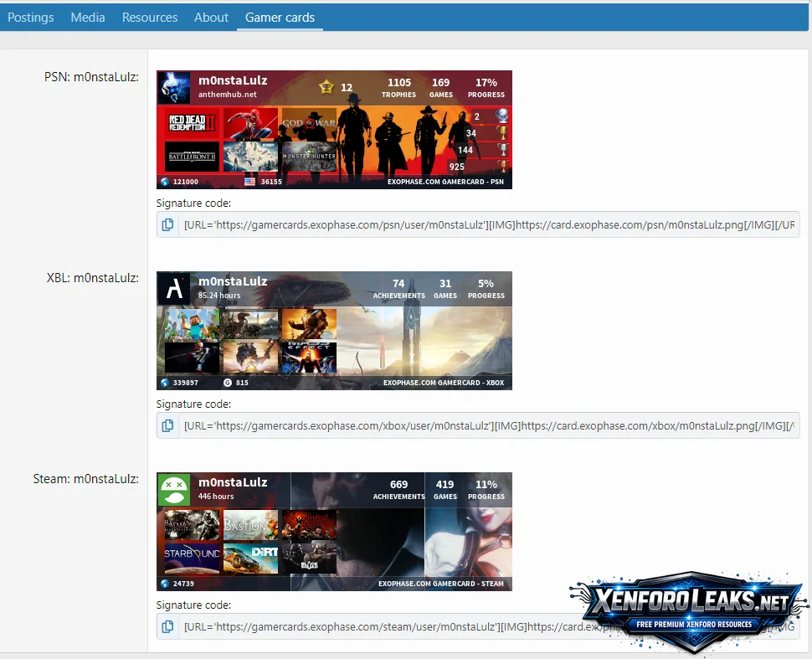Open the Star Wars Battlefront II thumbnail

pyautogui.click(x=192, y=157)
